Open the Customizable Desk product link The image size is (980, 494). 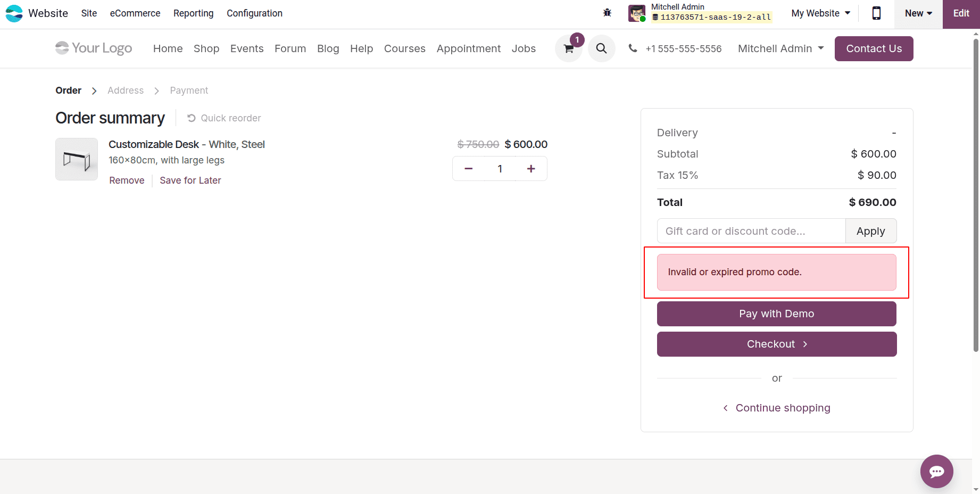pyautogui.click(x=186, y=144)
